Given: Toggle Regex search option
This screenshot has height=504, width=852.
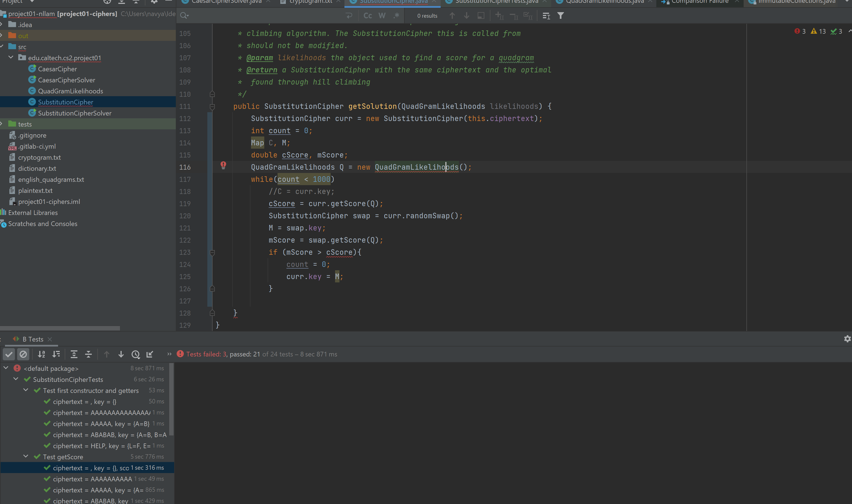Looking at the screenshot, I should click(396, 16).
